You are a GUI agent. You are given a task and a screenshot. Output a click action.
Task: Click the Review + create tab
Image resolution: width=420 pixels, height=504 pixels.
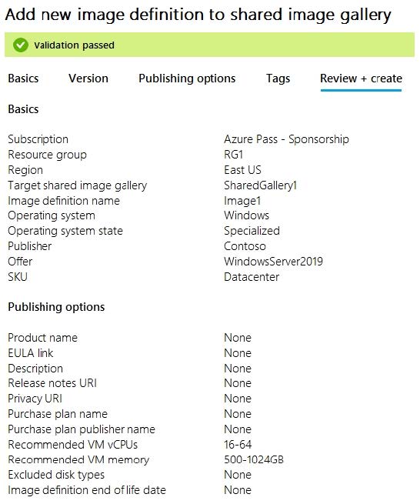pyautogui.click(x=362, y=78)
